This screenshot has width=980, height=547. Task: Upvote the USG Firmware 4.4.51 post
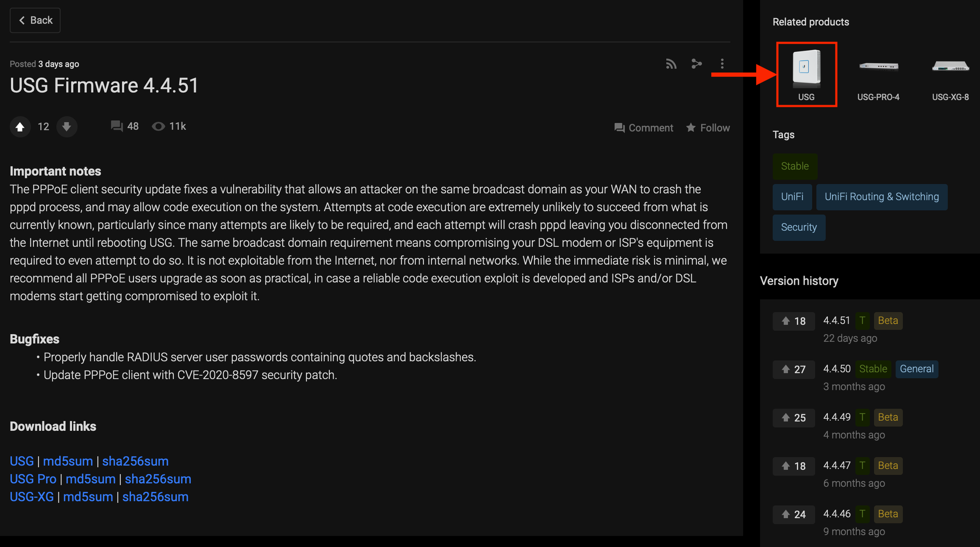(x=20, y=127)
